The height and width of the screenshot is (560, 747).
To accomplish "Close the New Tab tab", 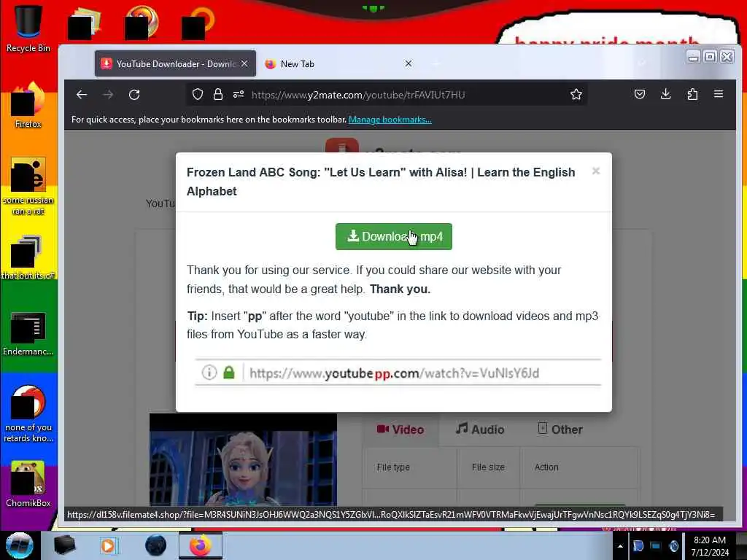I will pos(409,63).
